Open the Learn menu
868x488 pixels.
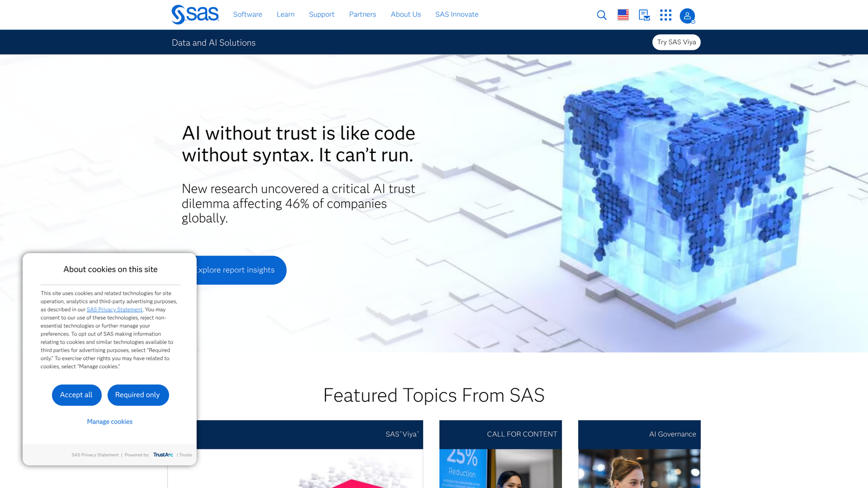click(285, 15)
